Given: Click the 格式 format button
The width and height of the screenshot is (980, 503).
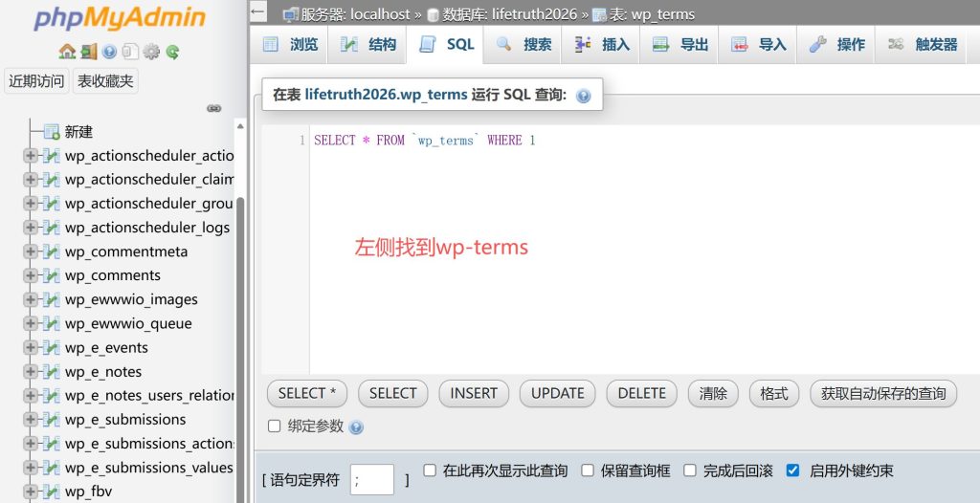Looking at the screenshot, I should [x=773, y=394].
